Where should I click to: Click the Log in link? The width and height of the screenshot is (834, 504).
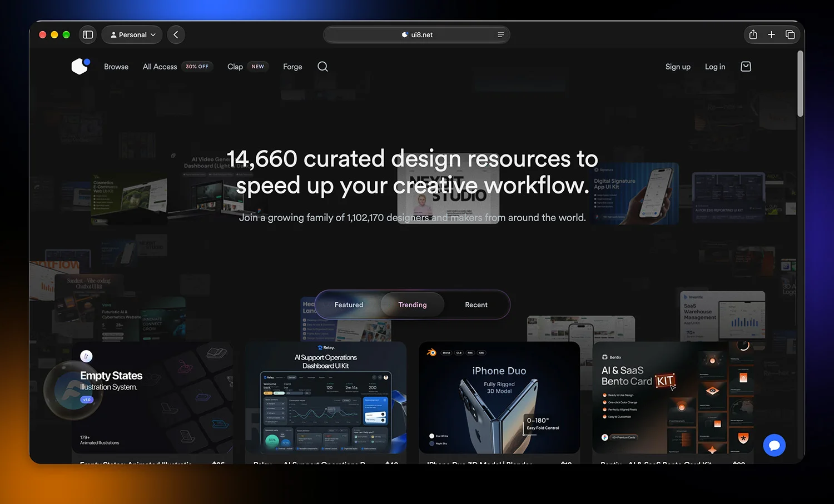pos(715,67)
